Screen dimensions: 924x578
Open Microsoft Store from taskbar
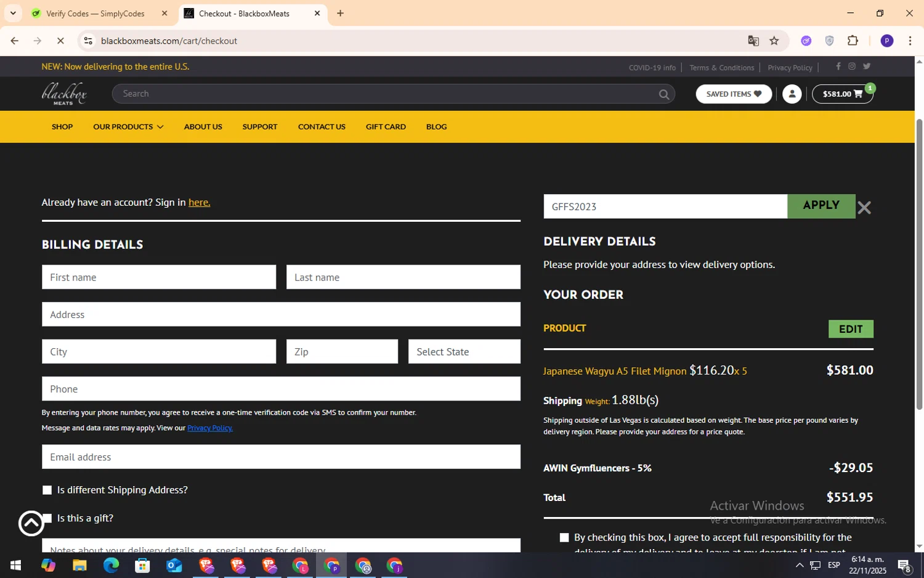(142, 565)
